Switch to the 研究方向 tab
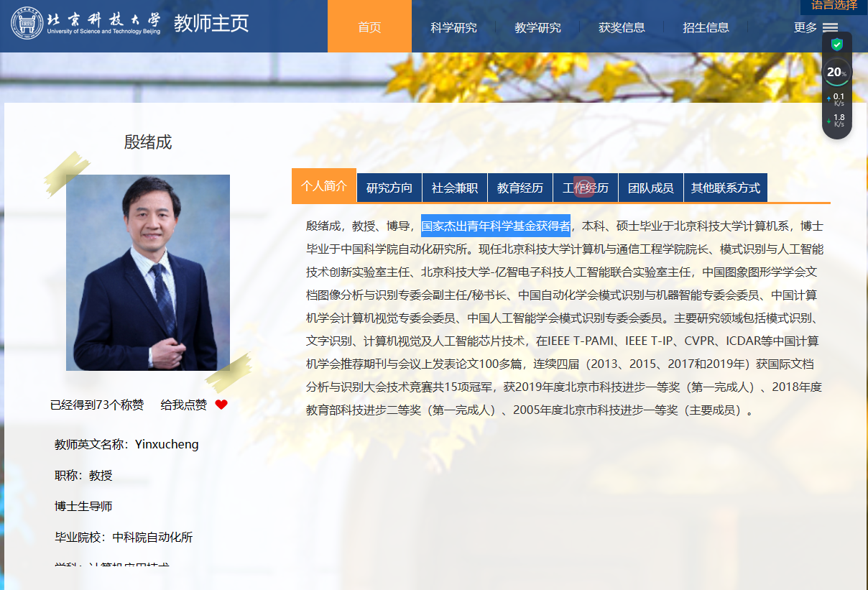 389,188
